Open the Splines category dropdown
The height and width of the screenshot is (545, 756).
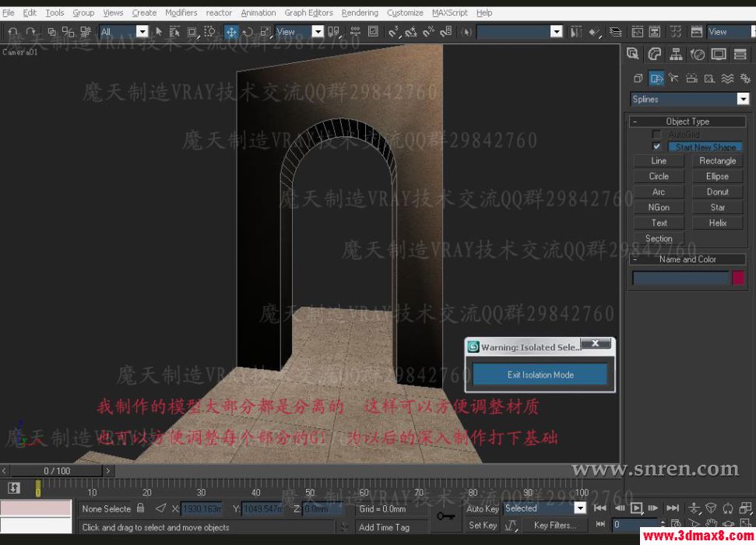point(743,99)
